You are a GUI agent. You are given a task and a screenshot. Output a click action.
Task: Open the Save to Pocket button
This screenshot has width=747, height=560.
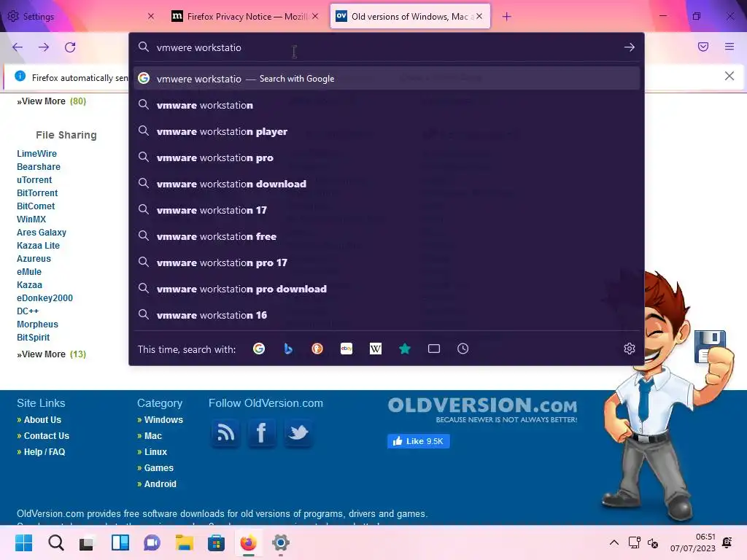tap(703, 47)
